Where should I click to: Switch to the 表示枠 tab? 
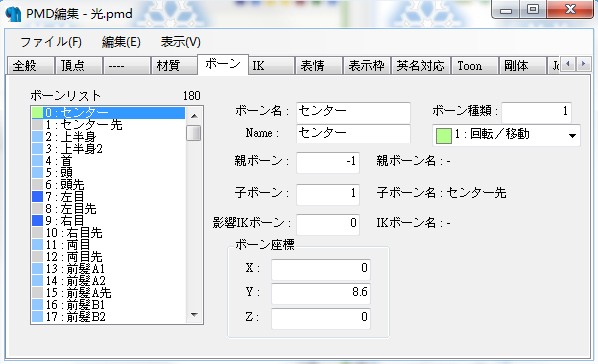(x=367, y=66)
